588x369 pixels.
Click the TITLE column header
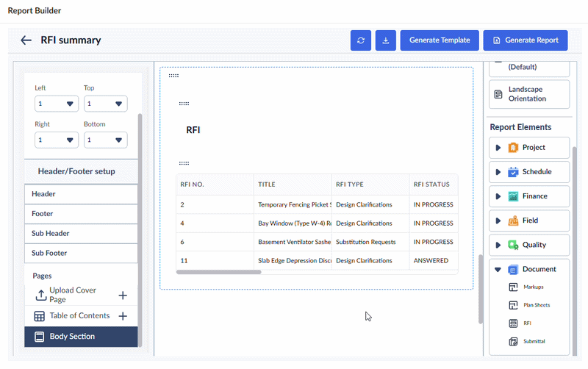[x=293, y=184]
